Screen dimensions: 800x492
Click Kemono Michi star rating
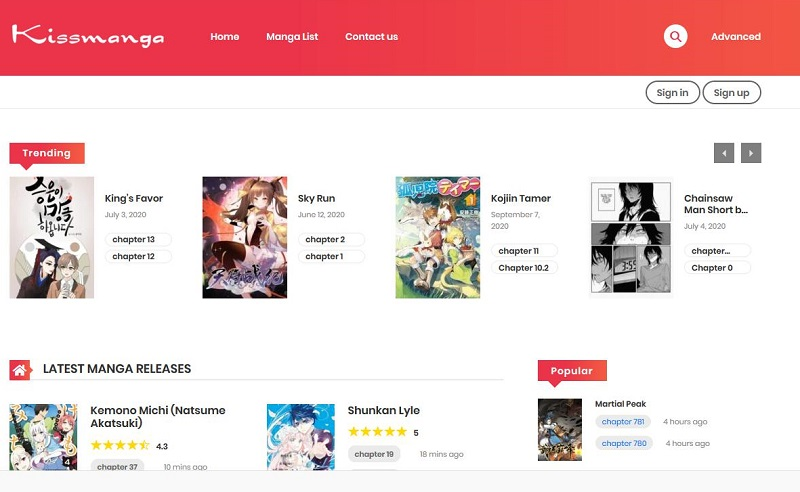[120, 446]
